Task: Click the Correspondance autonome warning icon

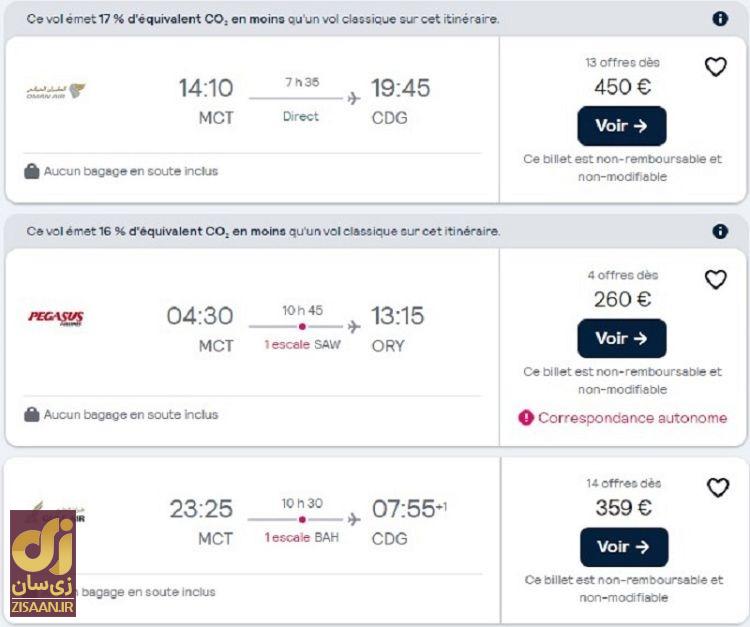Action: click(526, 418)
